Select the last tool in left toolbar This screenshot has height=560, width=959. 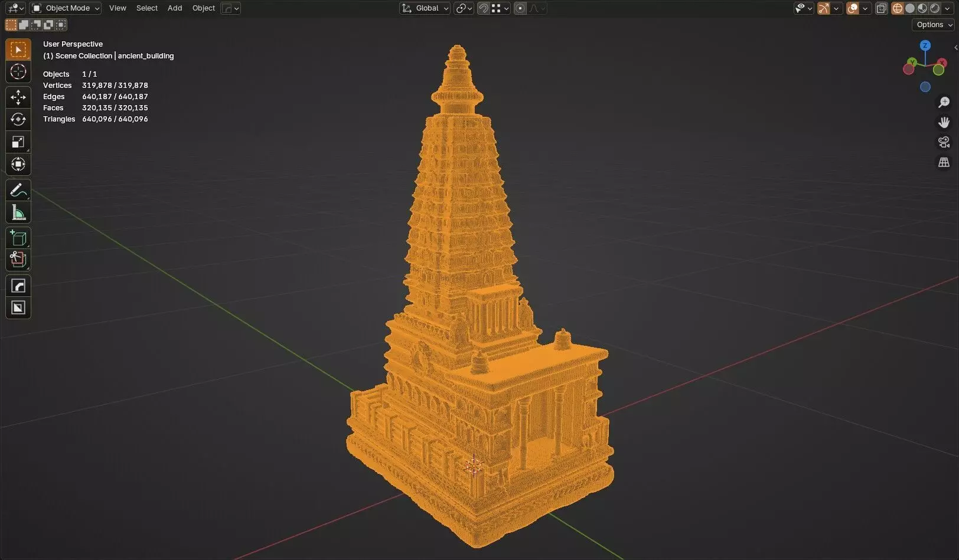click(x=18, y=308)
